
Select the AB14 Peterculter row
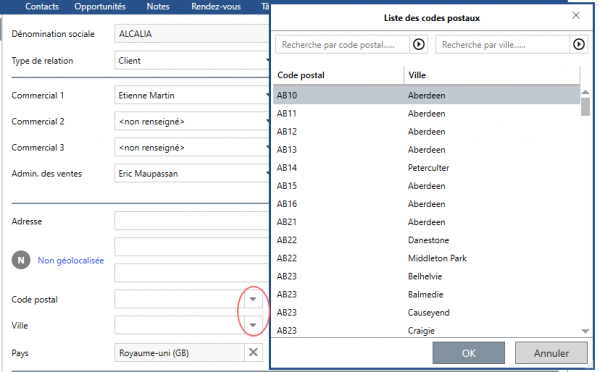click(426, 168)
